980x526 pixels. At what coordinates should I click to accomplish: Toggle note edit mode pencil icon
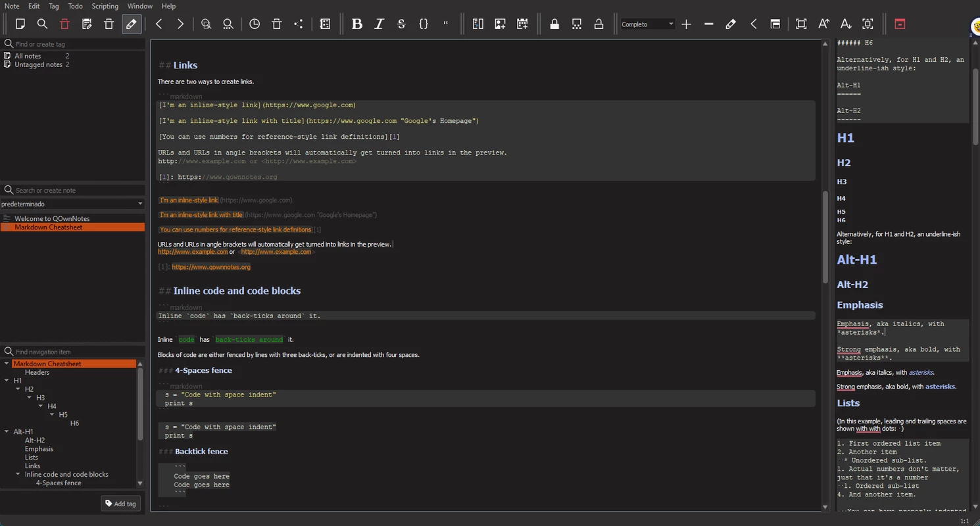tap(131, 24)
